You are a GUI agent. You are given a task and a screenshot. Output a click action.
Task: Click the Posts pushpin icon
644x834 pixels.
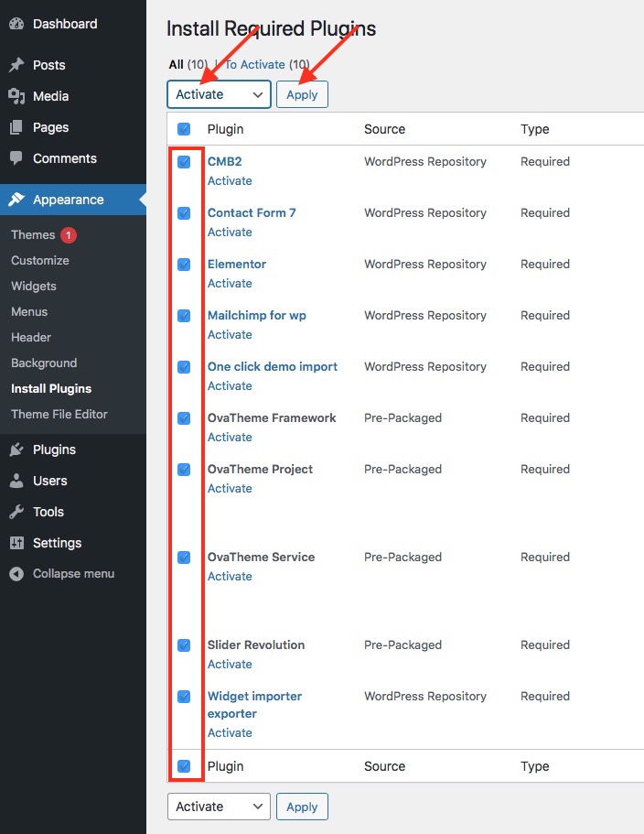tap(16, 65)
